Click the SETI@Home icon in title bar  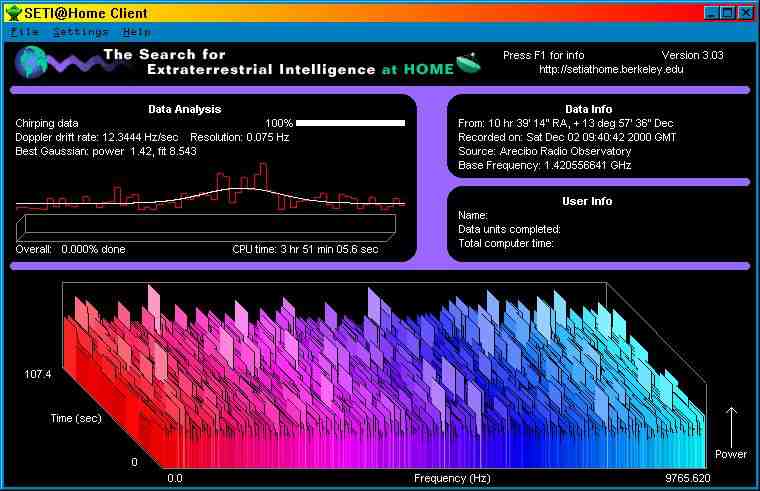(x=13, y=13)
